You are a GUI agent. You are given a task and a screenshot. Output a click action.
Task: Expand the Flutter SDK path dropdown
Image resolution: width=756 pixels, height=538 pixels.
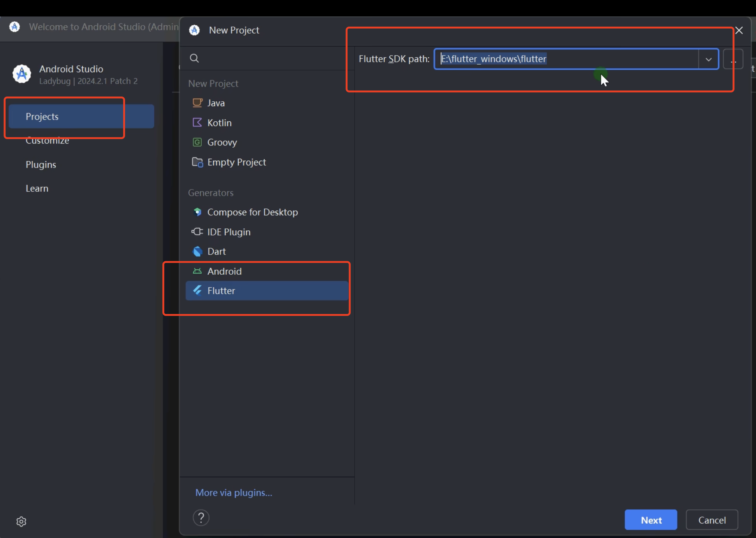tap(708, 59)
